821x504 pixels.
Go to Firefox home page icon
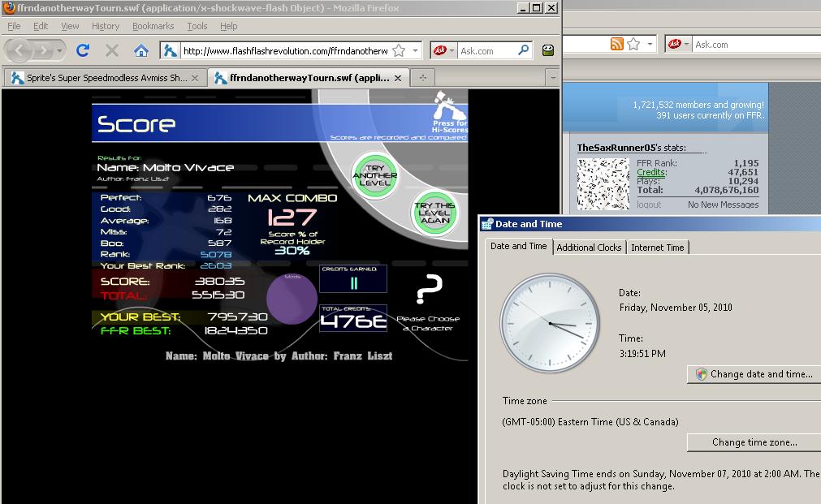point(140,50)
